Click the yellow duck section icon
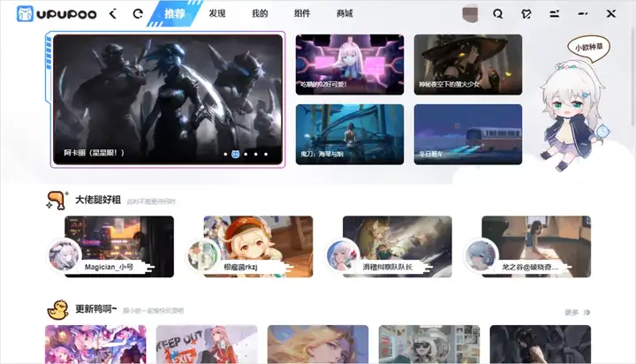 tap(57, 309)
